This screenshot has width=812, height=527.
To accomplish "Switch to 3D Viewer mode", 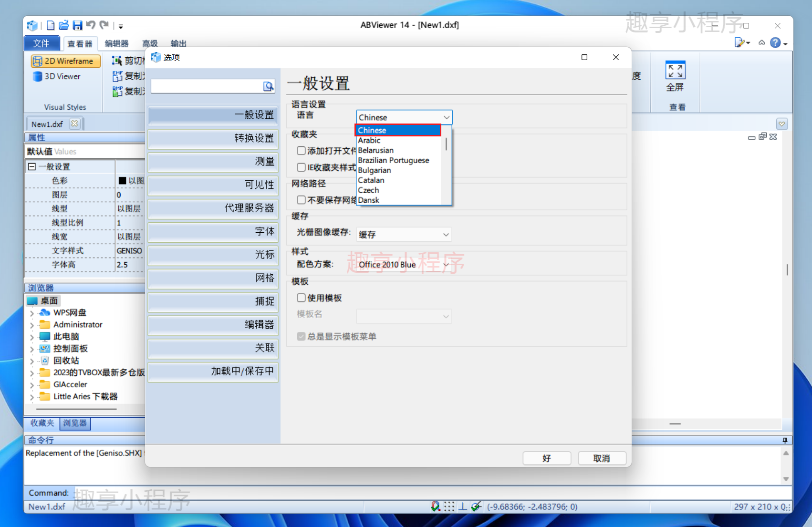I will pos(56,76).
